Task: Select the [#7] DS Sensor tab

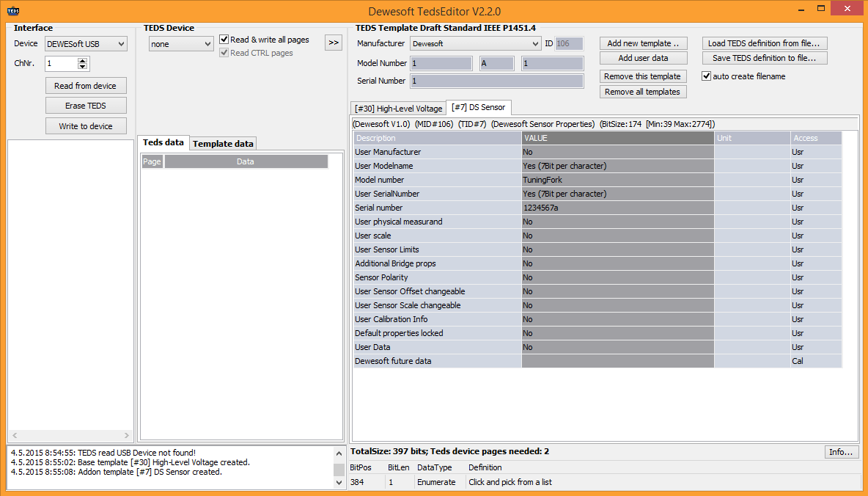Action: (479, 107)
